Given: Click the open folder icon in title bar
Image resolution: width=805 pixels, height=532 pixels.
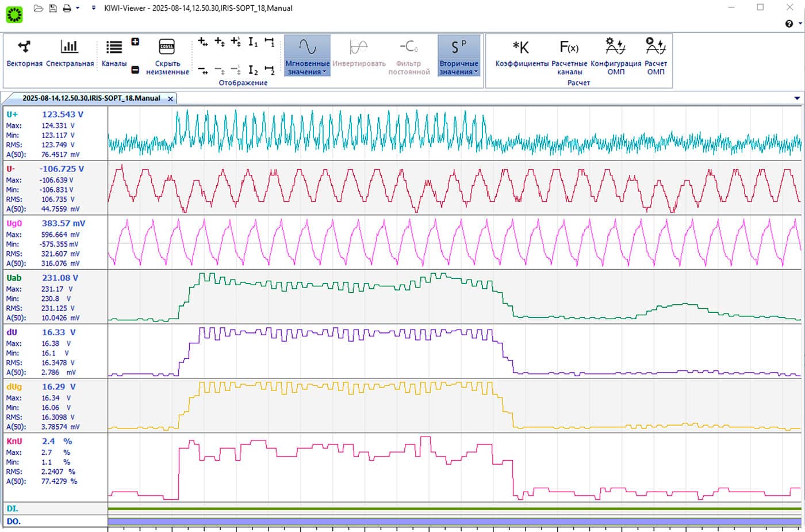Looking at the screenshot, I should [38, 9].
